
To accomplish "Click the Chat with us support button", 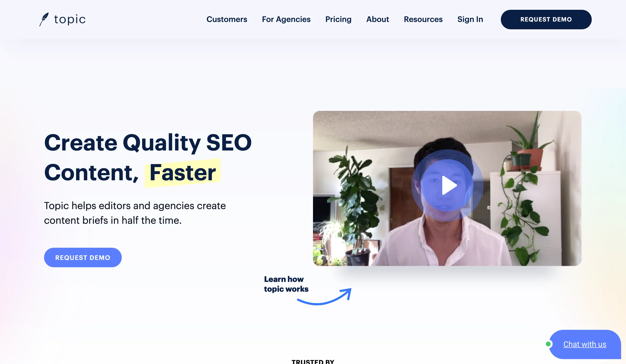I will [584, 344].
